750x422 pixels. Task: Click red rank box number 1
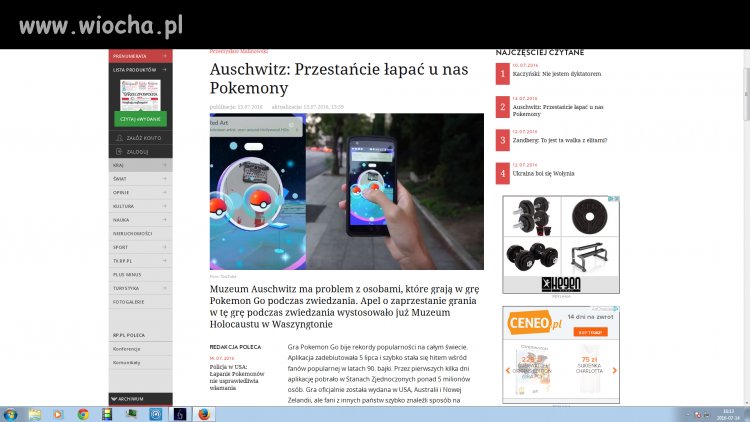coord(502,74)
